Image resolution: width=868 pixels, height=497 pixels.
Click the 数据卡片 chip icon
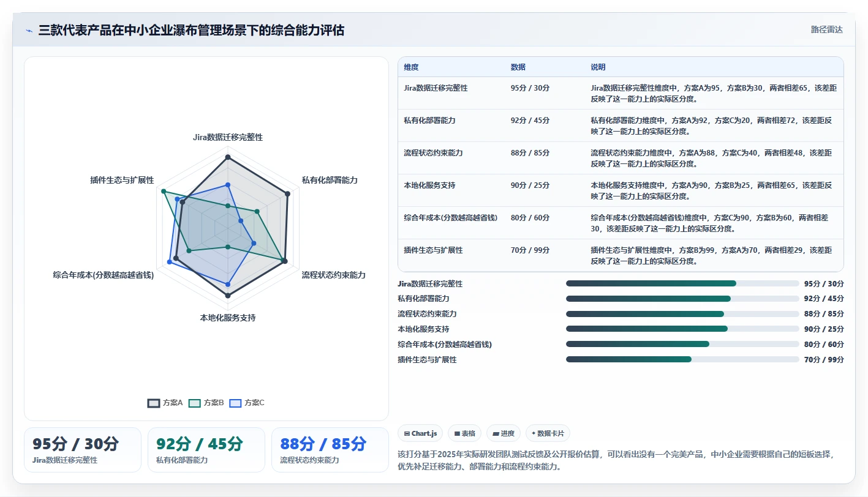pyautogui.click(x=534, y=433)
